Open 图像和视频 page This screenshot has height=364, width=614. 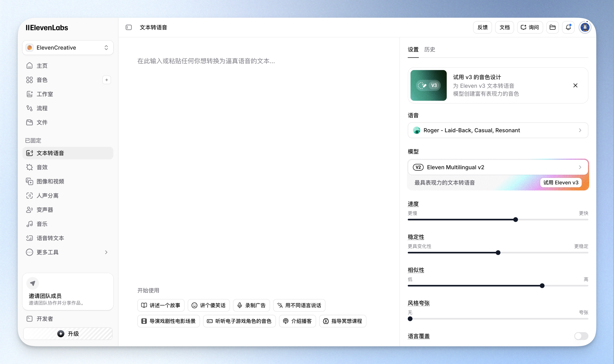(68, 182)
